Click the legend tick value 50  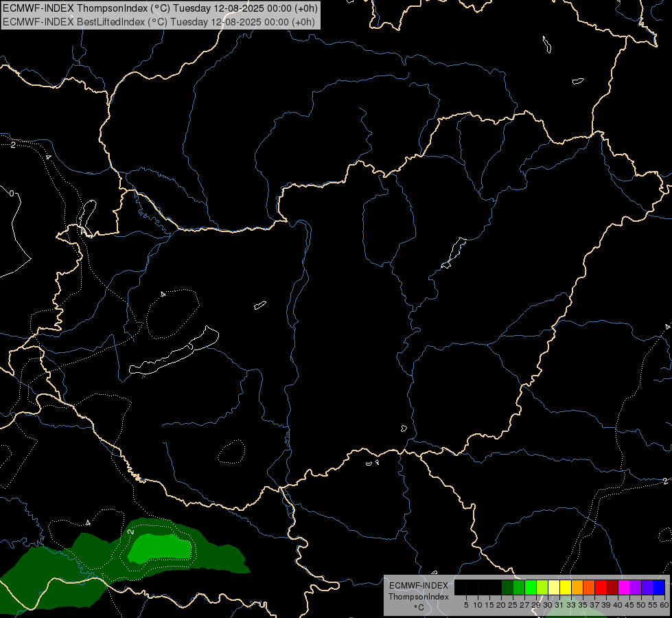(x=641, y=605)
